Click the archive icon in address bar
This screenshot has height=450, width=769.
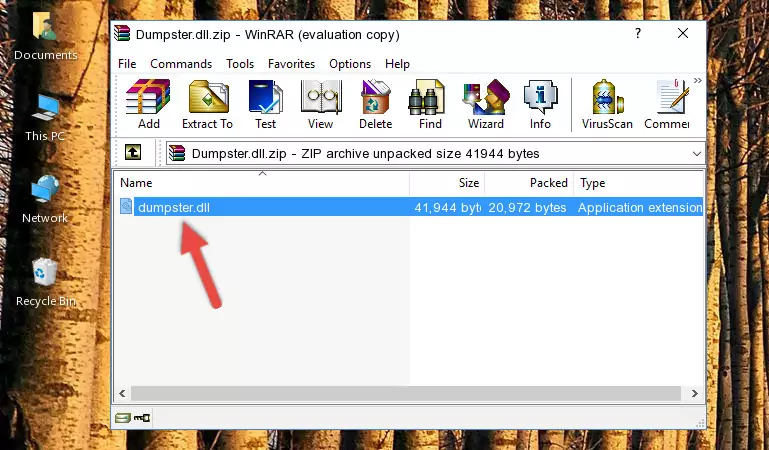point(177,153)
